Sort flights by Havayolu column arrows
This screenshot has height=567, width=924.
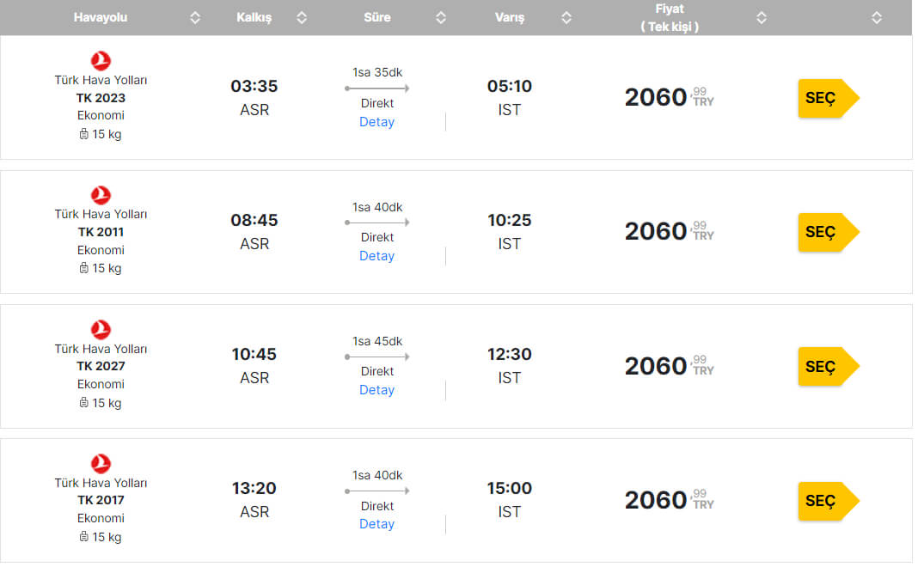195,18
